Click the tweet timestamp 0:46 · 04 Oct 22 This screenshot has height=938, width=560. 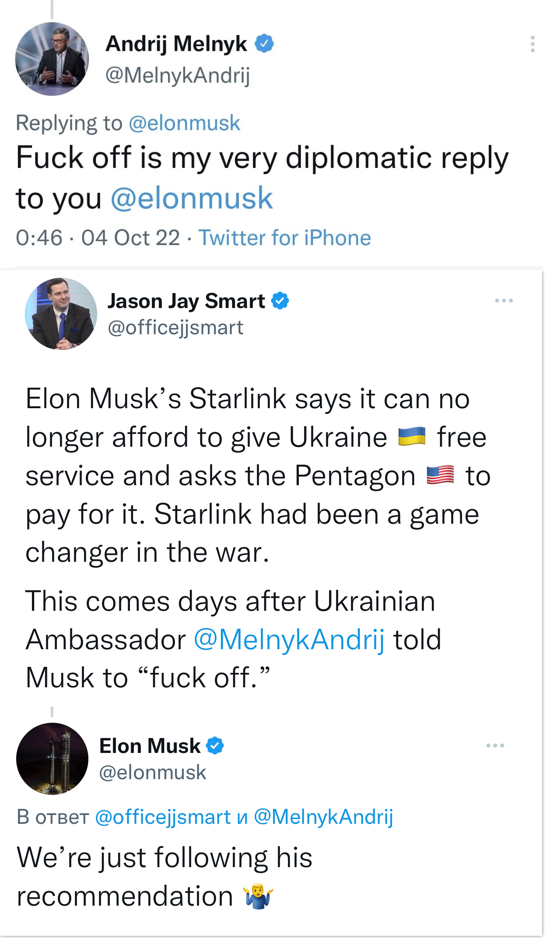pos(98,238)
